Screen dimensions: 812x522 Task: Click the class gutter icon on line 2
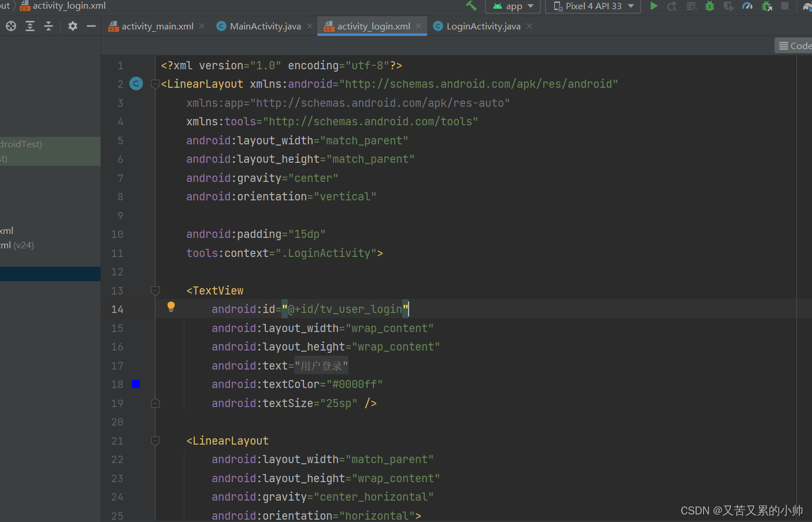(x=136, y=84)
